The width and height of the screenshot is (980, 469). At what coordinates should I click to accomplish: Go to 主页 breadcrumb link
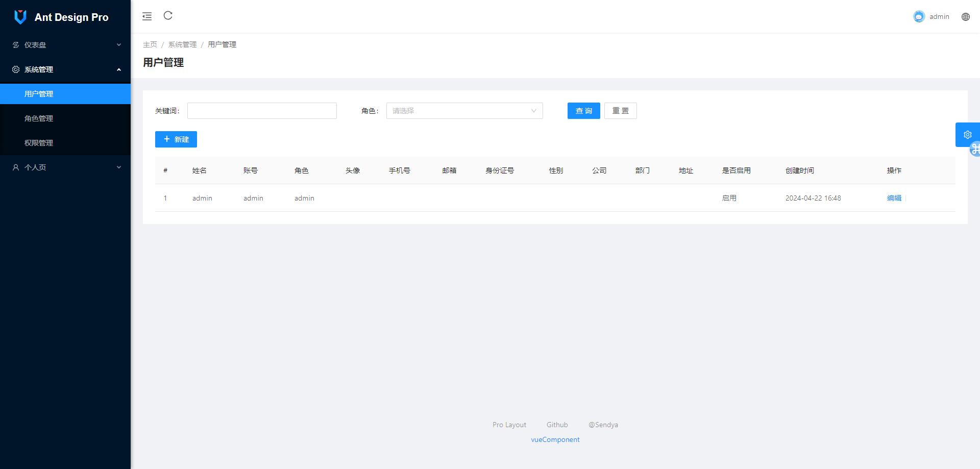point(150,44)
